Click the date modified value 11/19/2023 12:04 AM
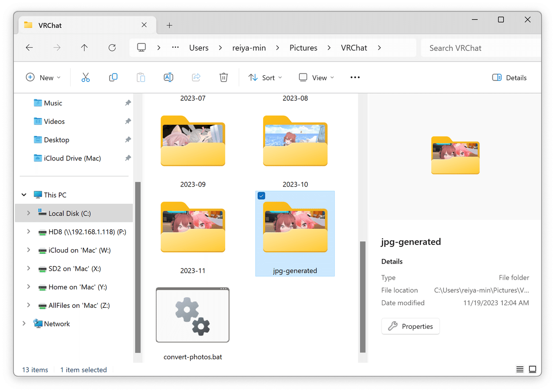This screenshot has width=555, height=392. tap(496, 303)
